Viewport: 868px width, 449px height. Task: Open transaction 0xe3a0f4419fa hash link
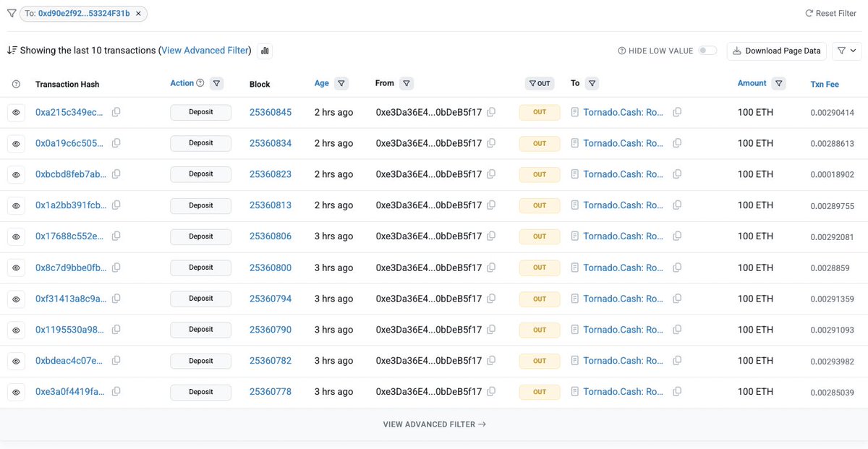(71, 392)
